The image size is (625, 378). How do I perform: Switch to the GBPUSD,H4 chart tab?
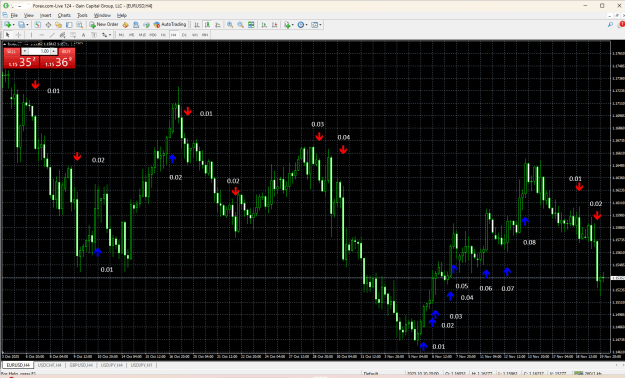(x=81, y=365)
